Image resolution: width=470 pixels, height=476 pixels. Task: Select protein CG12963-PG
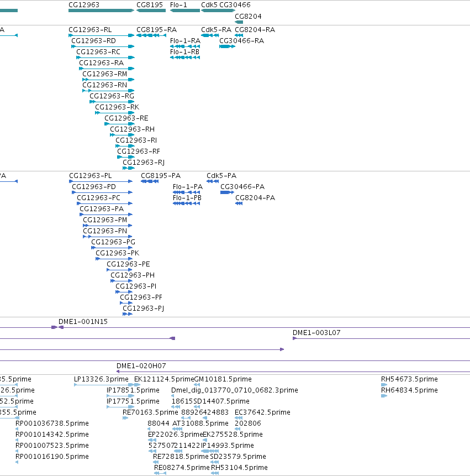click(x=113, y=242)
